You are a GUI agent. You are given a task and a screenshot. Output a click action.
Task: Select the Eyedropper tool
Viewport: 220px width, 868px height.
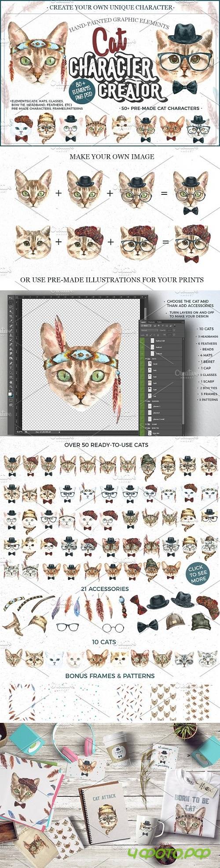coord(11,321)
